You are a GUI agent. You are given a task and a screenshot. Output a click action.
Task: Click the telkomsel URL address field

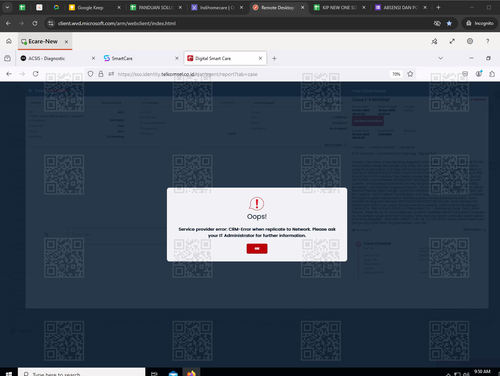[250, 74]
